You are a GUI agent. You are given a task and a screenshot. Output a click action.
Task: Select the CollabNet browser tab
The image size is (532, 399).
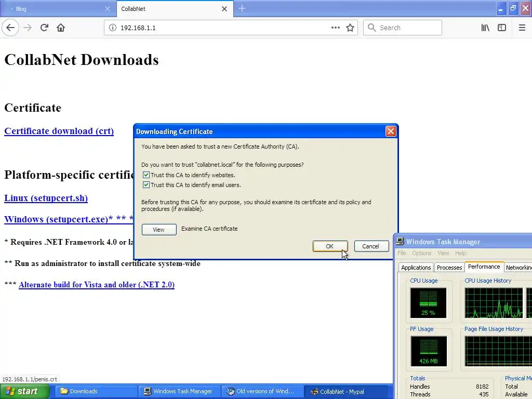pyautogui.click(x=175, y=9)
